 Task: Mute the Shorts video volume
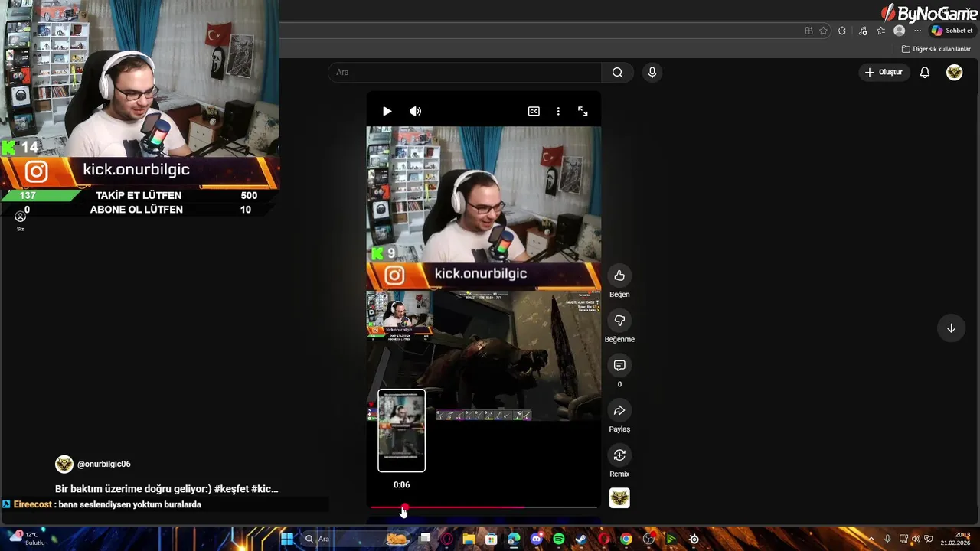[x=415, y=111]
